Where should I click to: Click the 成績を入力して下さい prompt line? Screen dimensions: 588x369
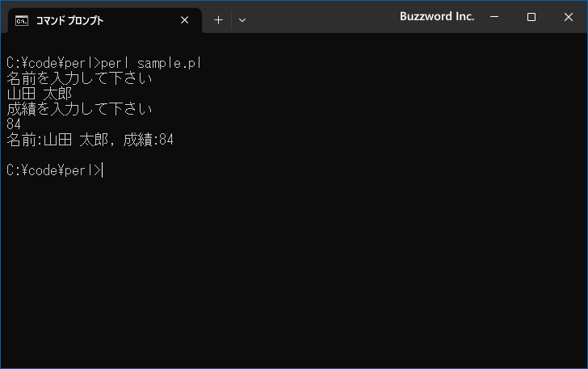pos(79,109)
